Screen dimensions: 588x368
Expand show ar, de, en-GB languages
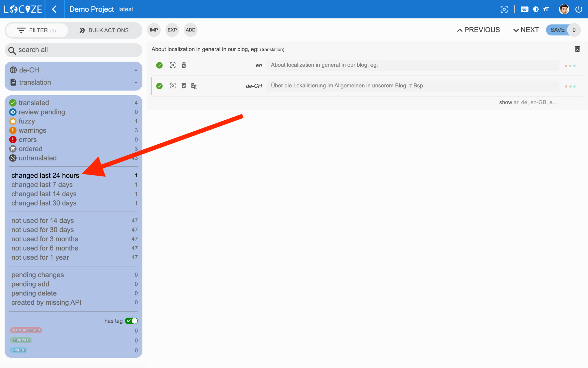pyautogui.click(x=528, y=102)
